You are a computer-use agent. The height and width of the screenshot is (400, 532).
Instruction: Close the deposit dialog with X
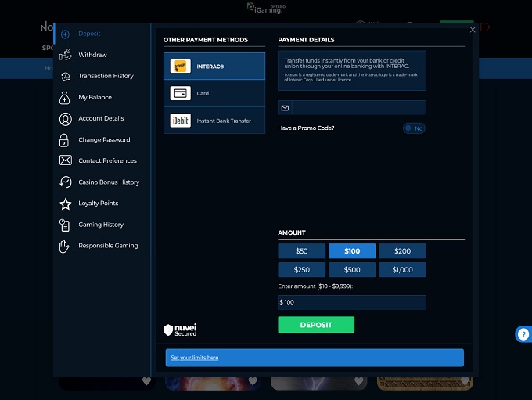[473, 30]
